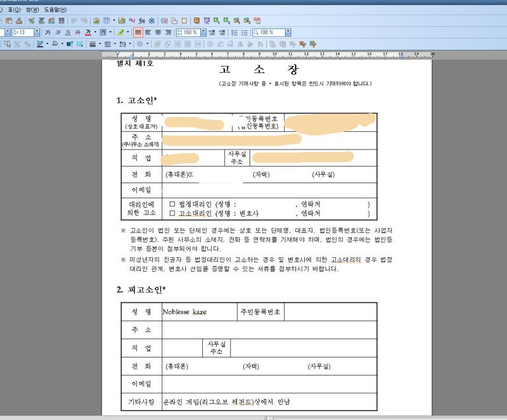Insert a picture using image icon

pyautogui.click(x=96, y=21)
